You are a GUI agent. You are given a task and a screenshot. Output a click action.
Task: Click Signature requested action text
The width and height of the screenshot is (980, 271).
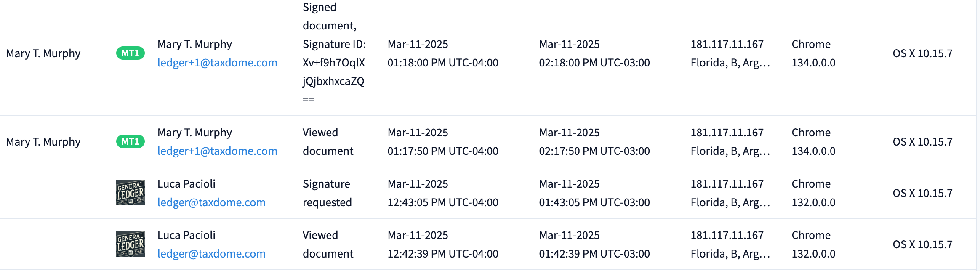[327, 193]
